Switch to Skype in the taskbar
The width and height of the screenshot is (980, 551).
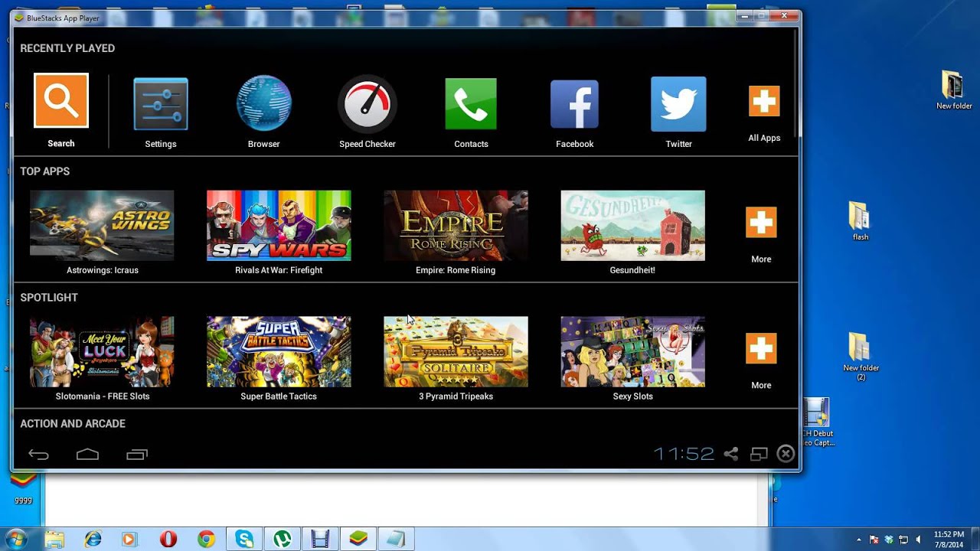click(x=245, y=540)
